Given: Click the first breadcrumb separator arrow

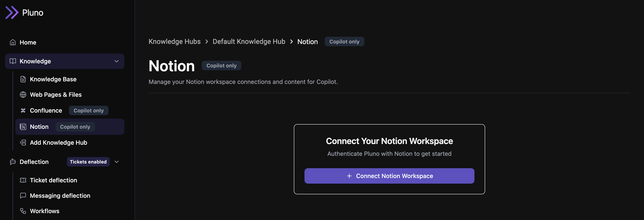Looking at the screenshot, I should pos(206,42).
